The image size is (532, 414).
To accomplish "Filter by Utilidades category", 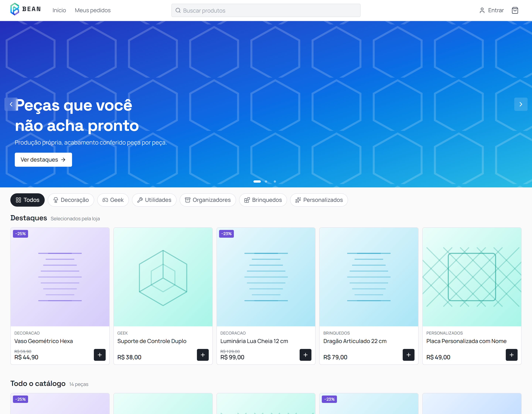I will click(x=154, y=200).
